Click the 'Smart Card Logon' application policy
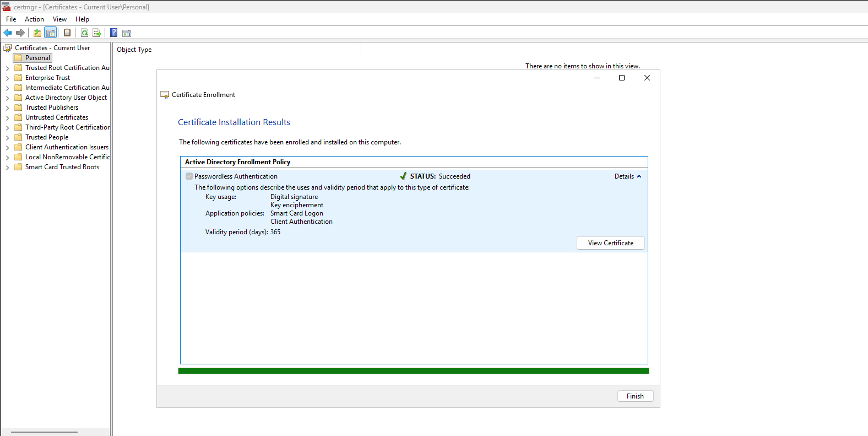The width and height of the screenshot is (868, 436). [x=297, y=213]
